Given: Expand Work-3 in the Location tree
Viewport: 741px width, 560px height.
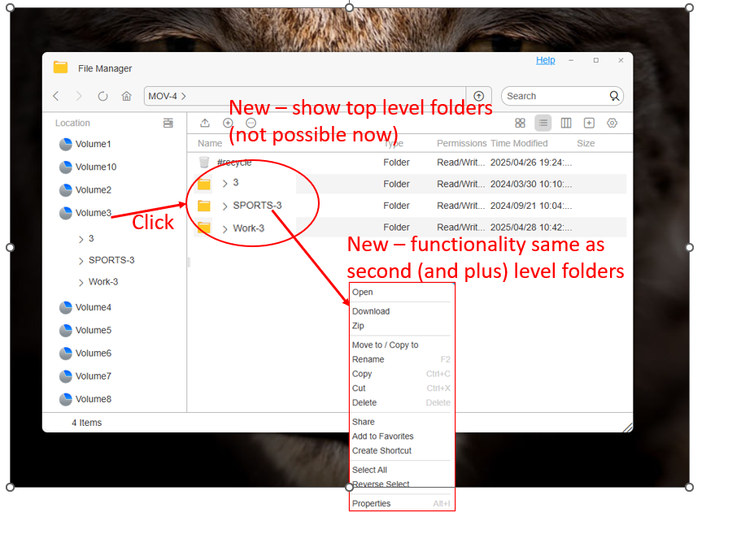Looking at the screenshot, I should (81, 283).
